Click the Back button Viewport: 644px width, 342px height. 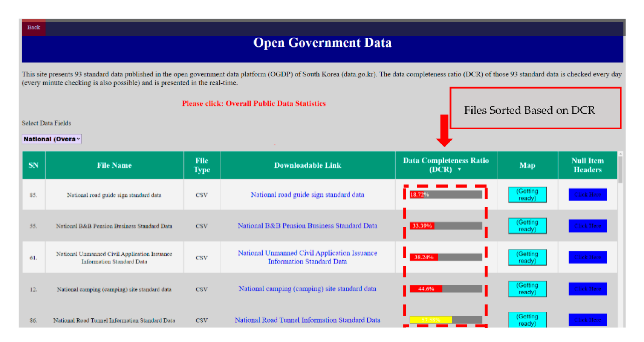click(33, 27)
